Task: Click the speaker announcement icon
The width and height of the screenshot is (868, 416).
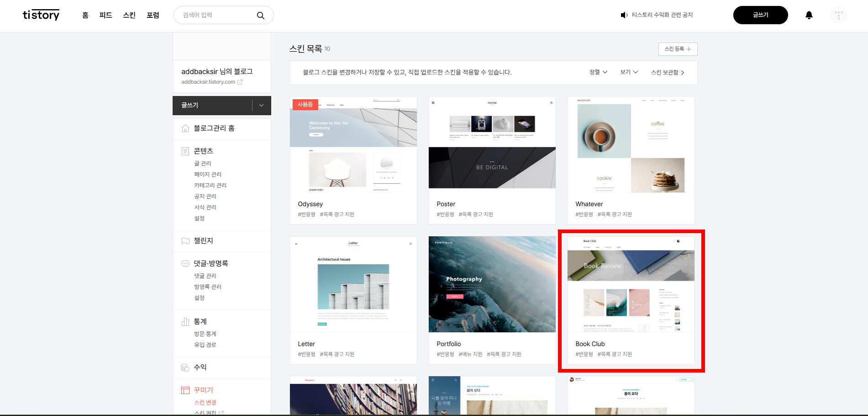Action: pos(624,15)
